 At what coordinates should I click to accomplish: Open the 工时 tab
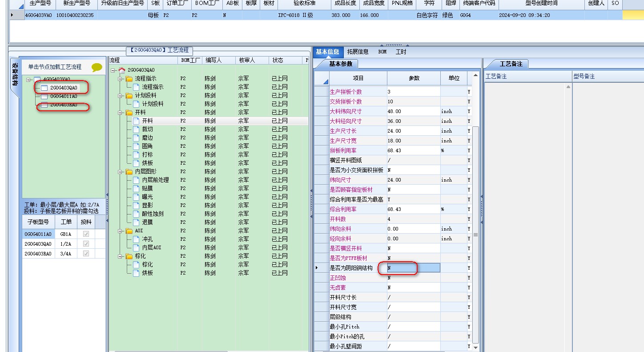[401, 52]
